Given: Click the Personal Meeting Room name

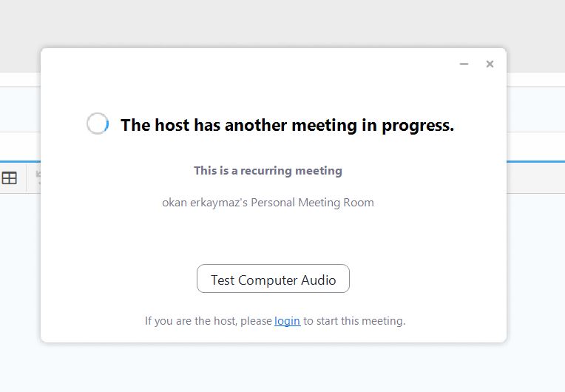Looking at the screenshot, I should (268, 202).
